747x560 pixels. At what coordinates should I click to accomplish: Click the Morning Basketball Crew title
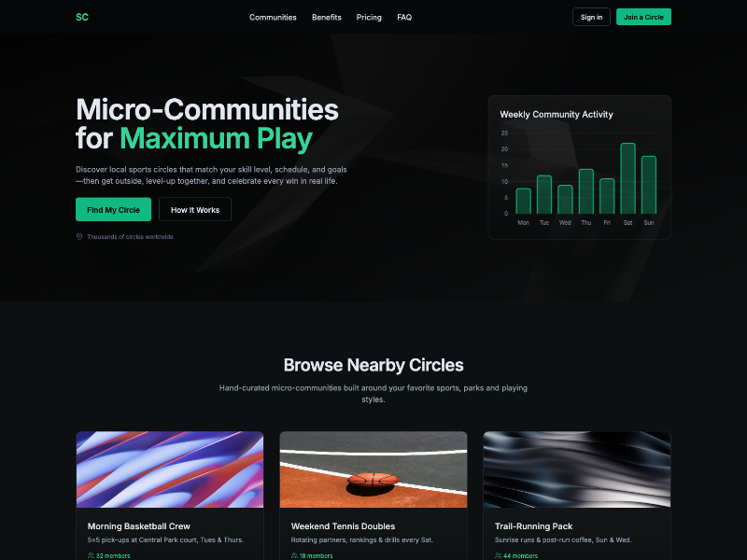click(138, 526)
